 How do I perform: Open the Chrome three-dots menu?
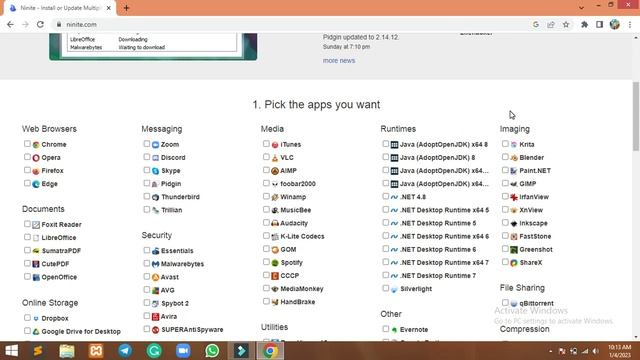tap(630, 24)
